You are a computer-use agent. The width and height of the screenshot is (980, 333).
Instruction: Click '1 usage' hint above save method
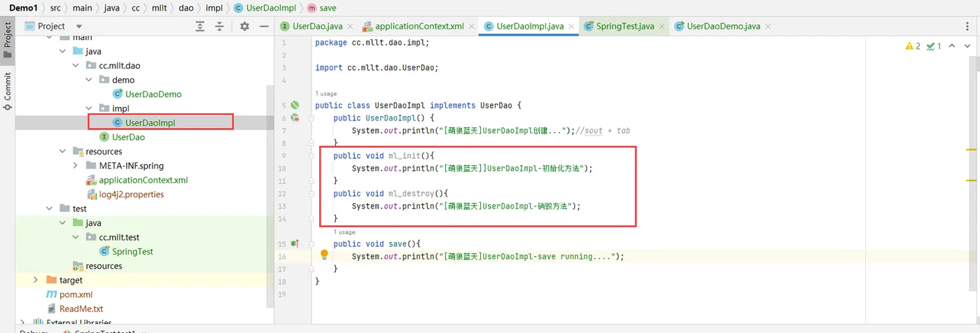pyautogui.click(x=344, y=232)
